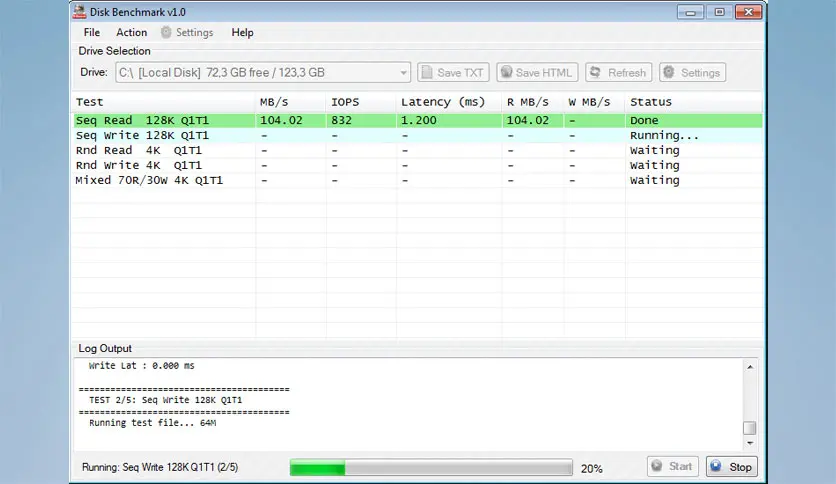The image size is (836, 484).
Task: Open the Action menu
Action: (x=132, y=33)
